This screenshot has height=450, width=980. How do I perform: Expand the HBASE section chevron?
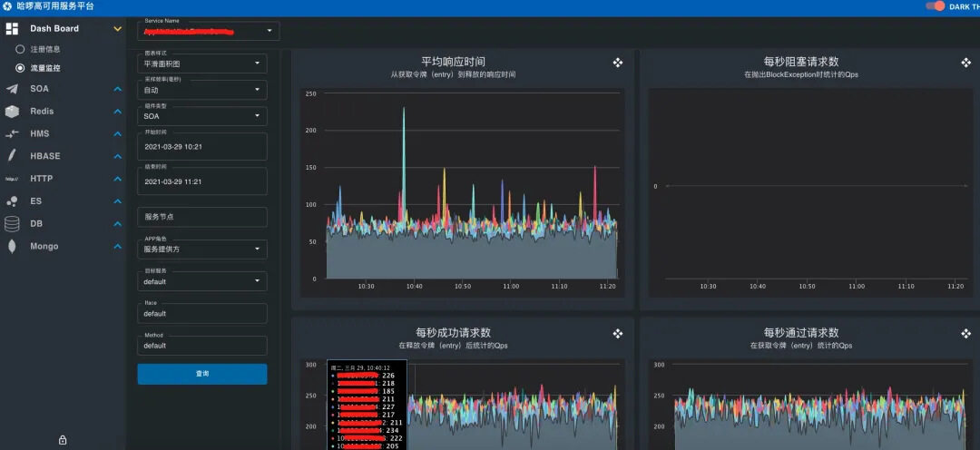pyautogui.click(x=117, y=156)
